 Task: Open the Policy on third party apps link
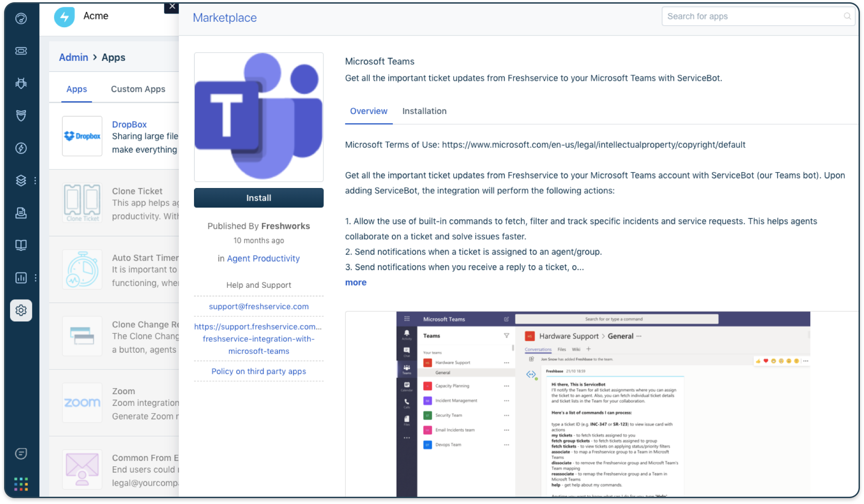[258, 371]
